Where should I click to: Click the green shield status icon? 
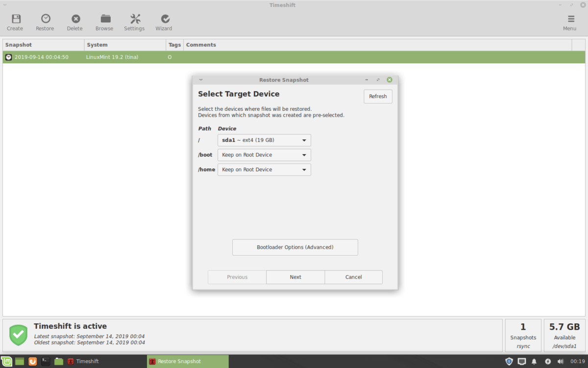coord(19,335)
